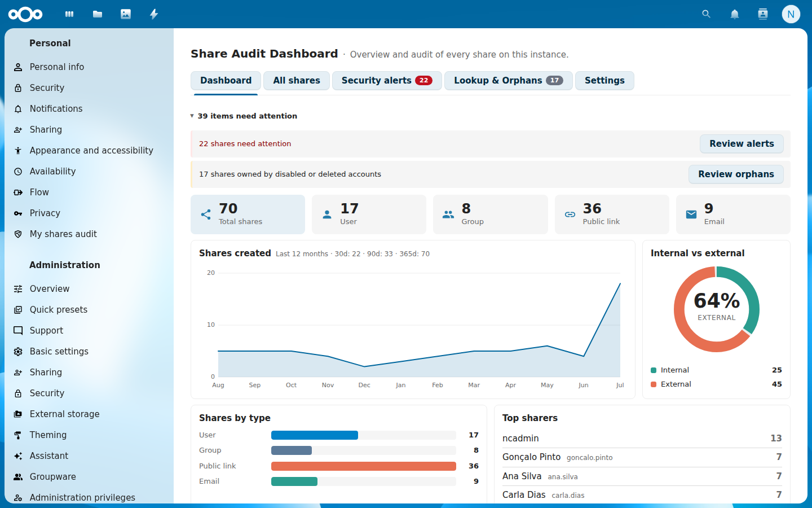Click the 17 User stat card
This screenshot has width=812, height=508.
pos(369,214)
